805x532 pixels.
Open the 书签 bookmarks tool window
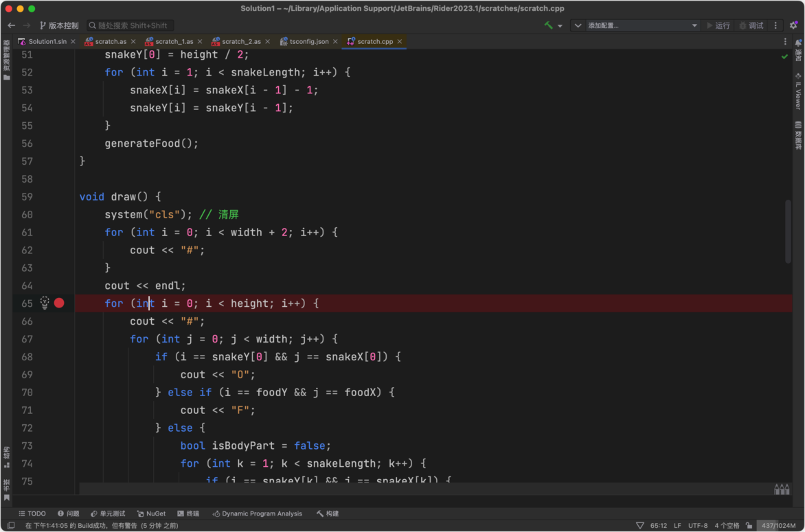click(x=6, y=490)
